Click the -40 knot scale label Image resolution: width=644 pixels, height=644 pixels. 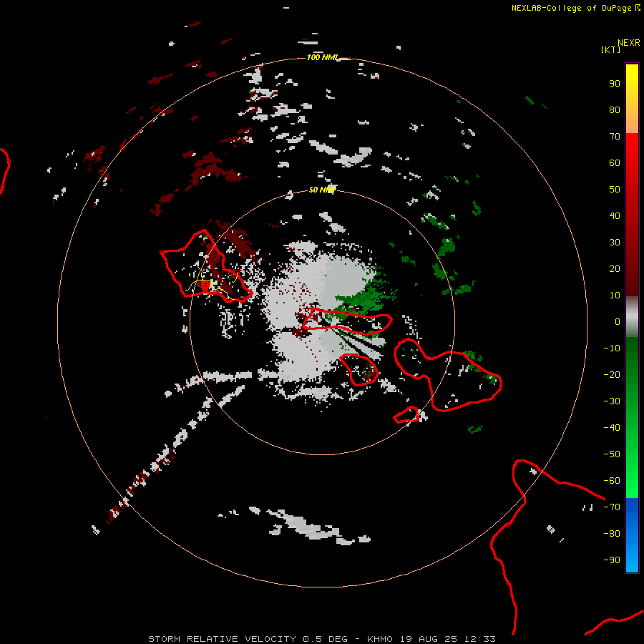[612, 428]
